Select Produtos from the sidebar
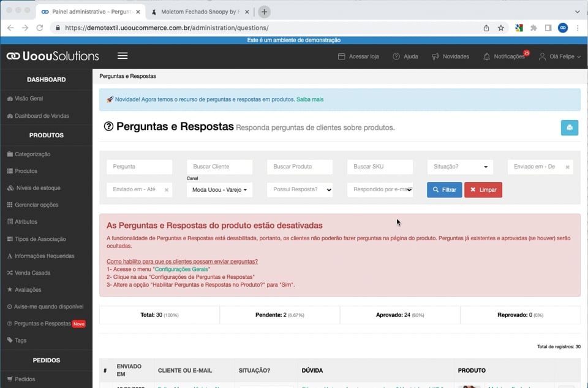The image size is (588, 388). [x=24, y=171]
